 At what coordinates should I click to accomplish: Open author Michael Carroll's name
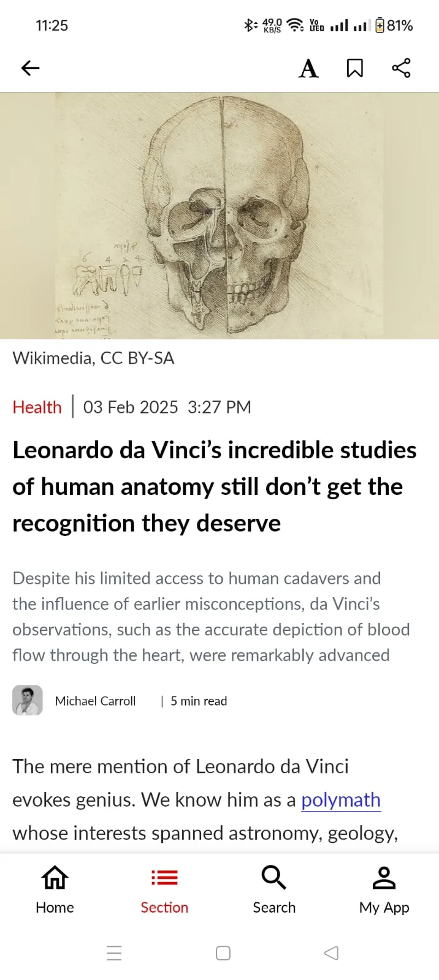95,701
